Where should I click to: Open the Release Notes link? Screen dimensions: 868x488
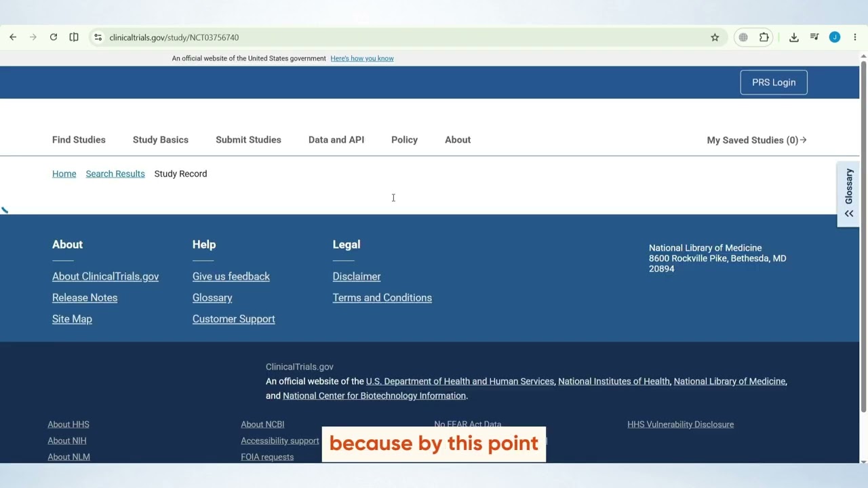[x=85, y=298]
